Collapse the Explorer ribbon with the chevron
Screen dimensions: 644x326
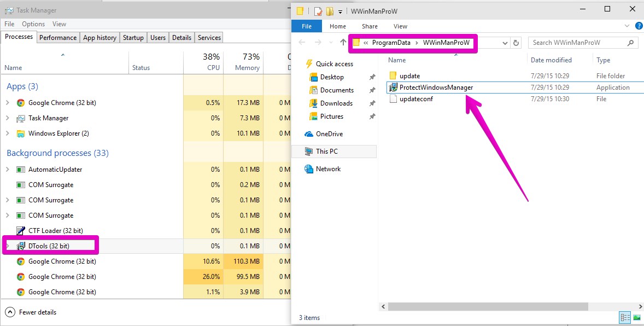pyautogui.click(x=627, y=26)
